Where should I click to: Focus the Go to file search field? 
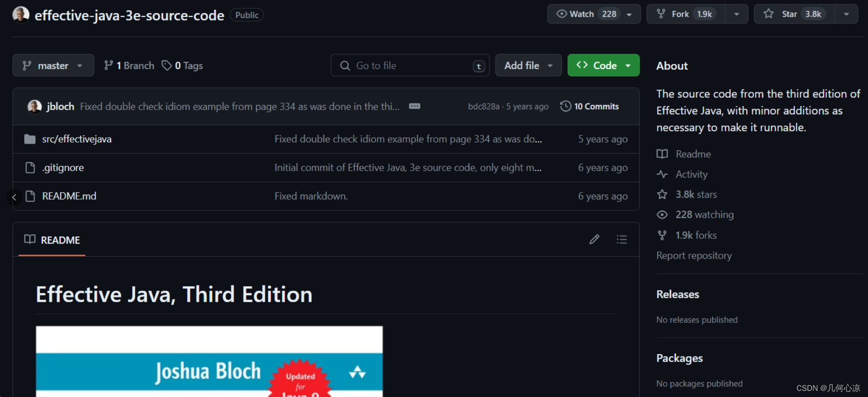click(410, 65)
